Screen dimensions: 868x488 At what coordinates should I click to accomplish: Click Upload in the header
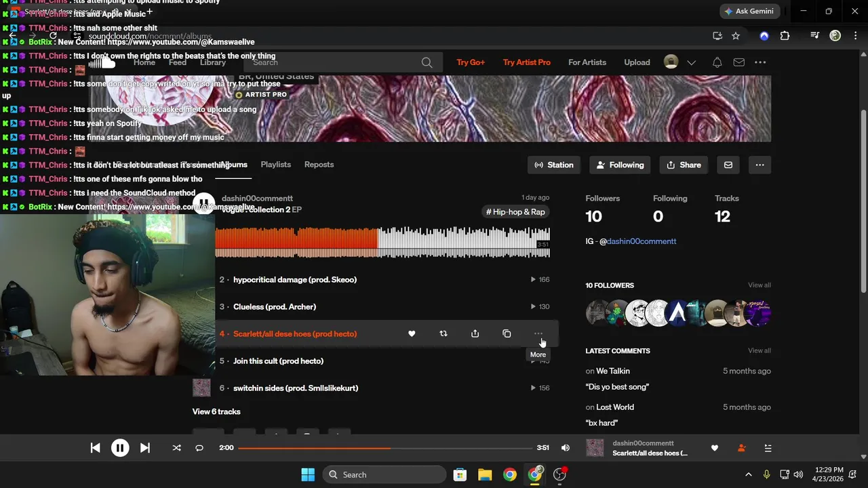637,62
